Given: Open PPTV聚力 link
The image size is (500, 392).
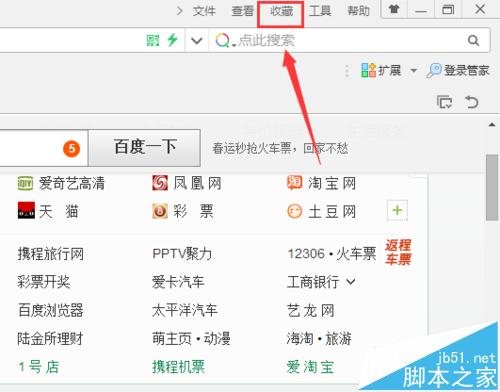Looking at the screenshot, I should [182, 254].
